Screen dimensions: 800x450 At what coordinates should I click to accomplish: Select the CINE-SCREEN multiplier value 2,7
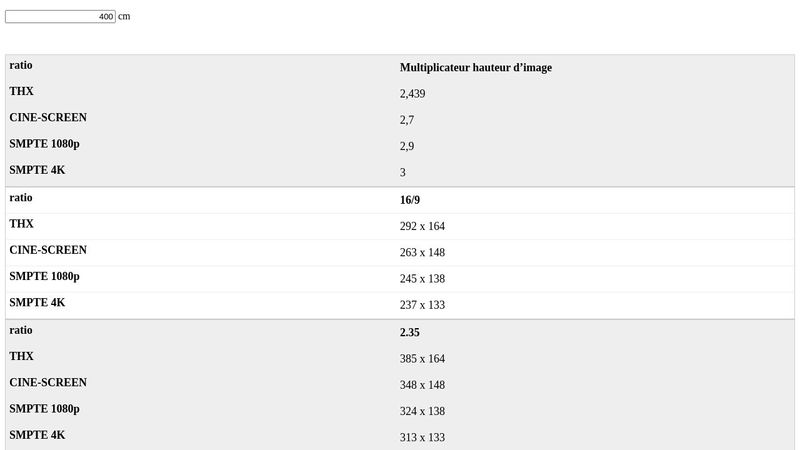[x=407, y=120]
